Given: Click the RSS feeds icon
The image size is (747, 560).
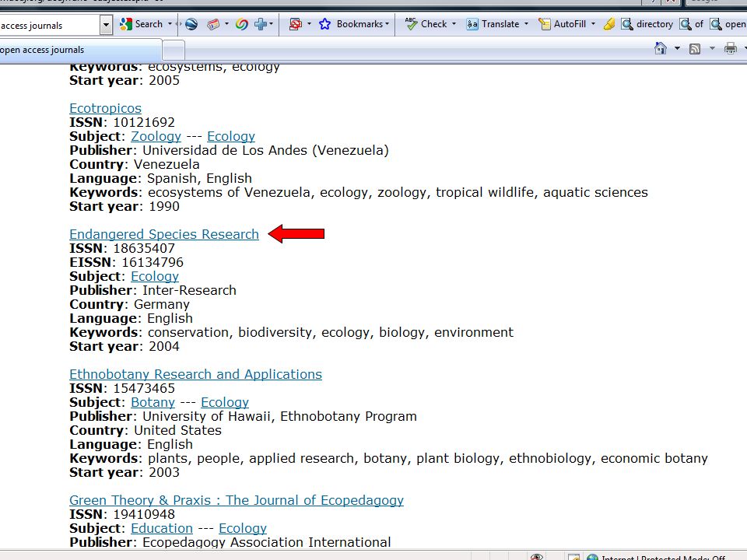Looking at the screenshot, I should pos(695,48).
